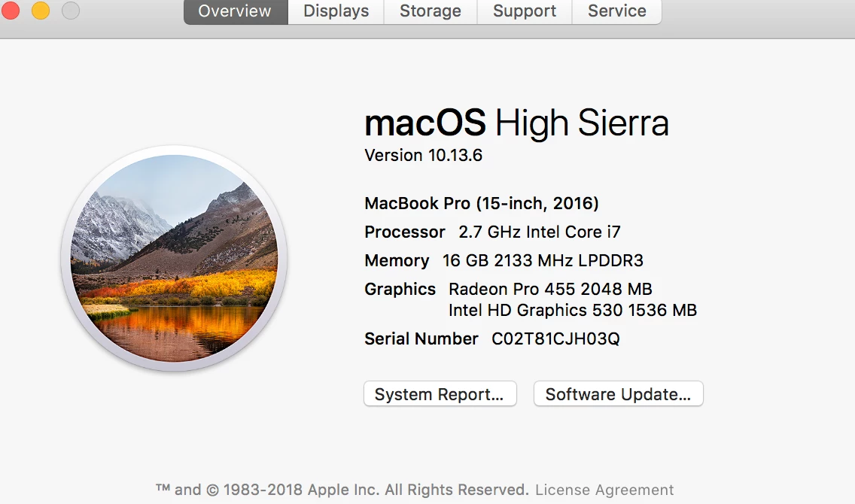The width and height of the screenshot is (855, 504).
Task: Click the yellow minimize window button
Action: (x=41, y=11)
